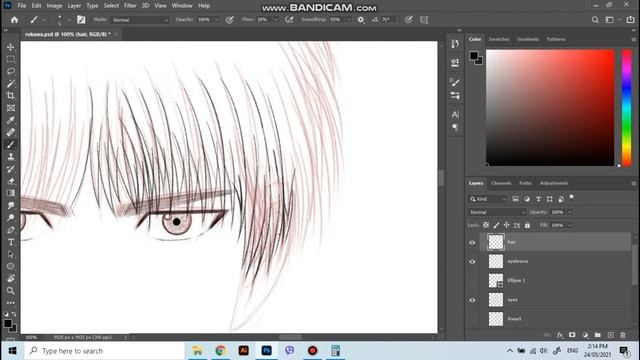This screenshot has height=360, width=640.
Task: Open layer blend mode dropdown
Action: [497, 212]
